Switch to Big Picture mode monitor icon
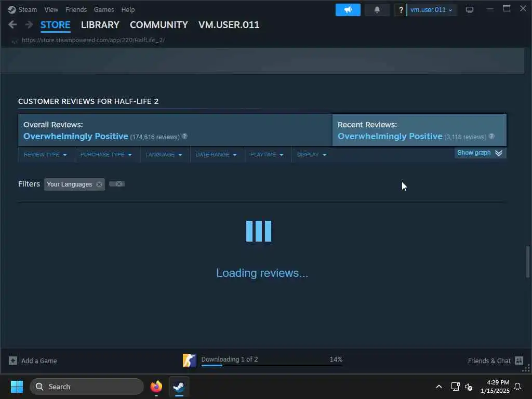The width and height of the screenshot is (532, 399). coord(469,9)
